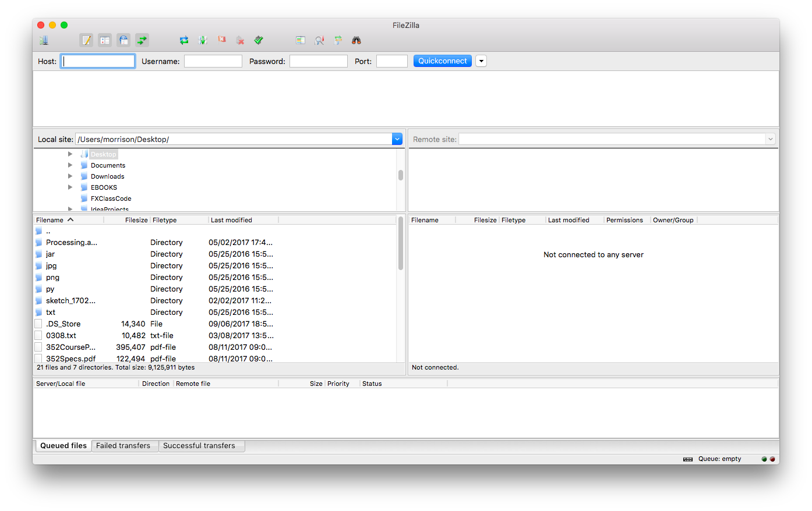
Task: Expand the Downloads tree node
Action: tap(70, 176)
